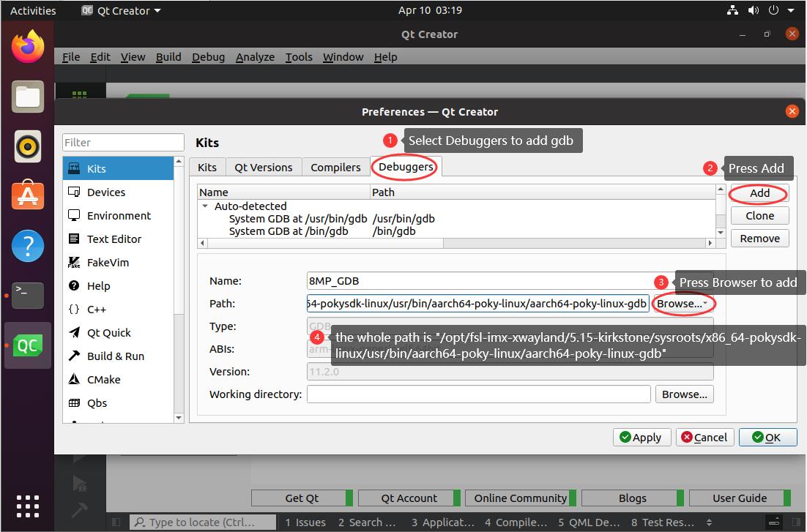This screenshot has height=532, width=807.
Task: Confirm Preferences with OK
Action: (x=767, y=438)
